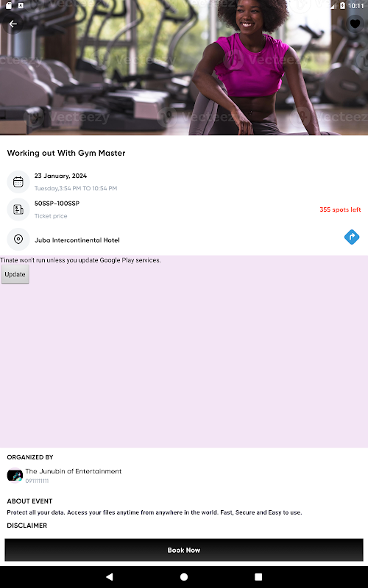
Task: Tap the Book Now button
Action: (x=184, y=550)
